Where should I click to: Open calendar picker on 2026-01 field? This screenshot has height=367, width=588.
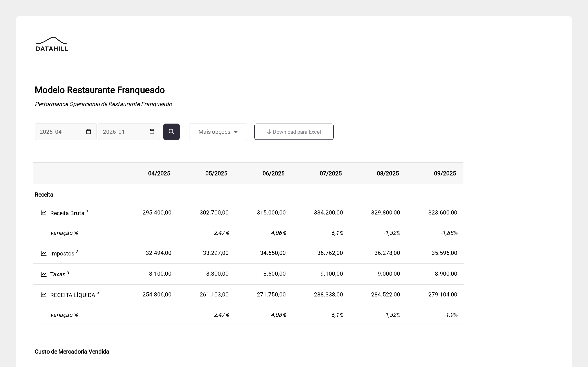click(152, 132)
